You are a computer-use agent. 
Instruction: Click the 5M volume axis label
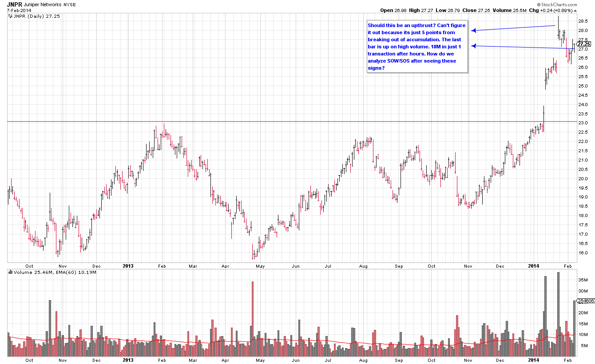[584, 346]
